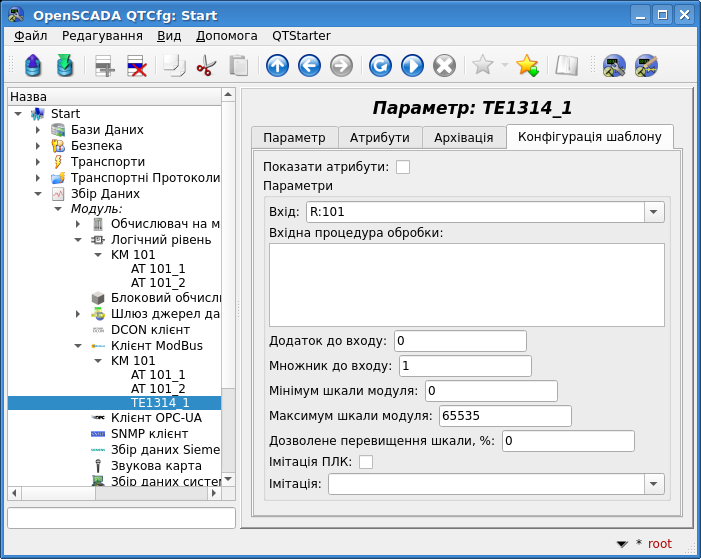Refresh the page with the reload icon
The image size is (701, 559).
[x=379, y=66]
